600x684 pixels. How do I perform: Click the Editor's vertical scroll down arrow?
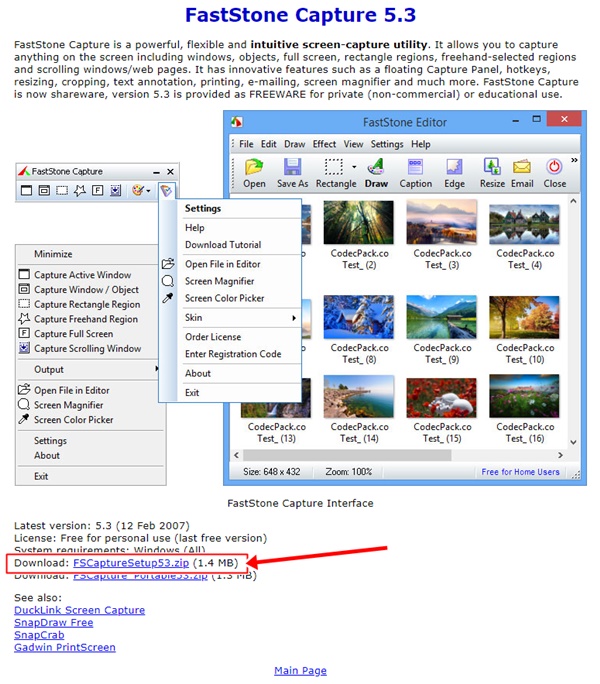click(573, 442)
